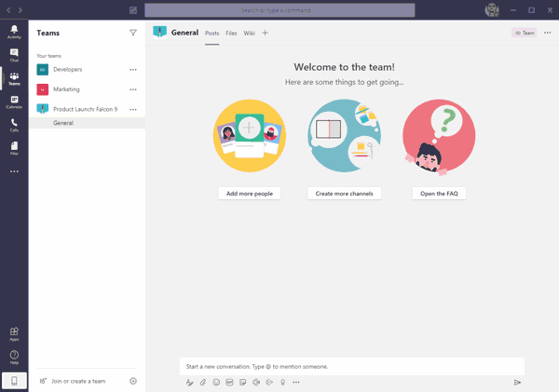Click the search or command box
The width and height of the screenshot is (559, 392).
point(279,10)
